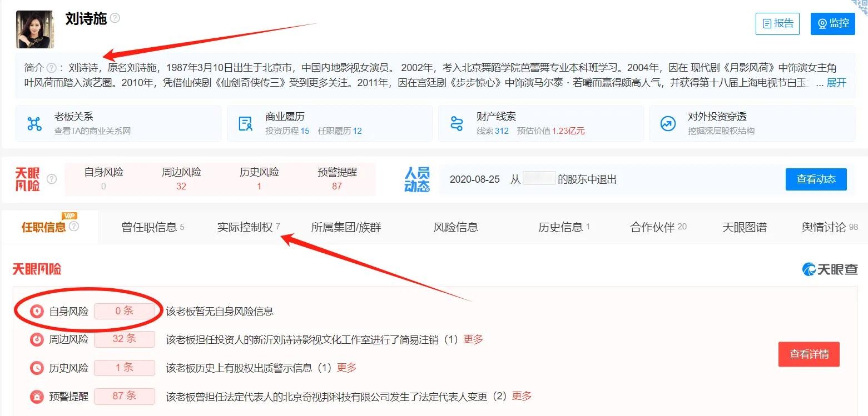Click the 查看动态 button
Viewport: 868px width, 416px height.
pos(816,179)
